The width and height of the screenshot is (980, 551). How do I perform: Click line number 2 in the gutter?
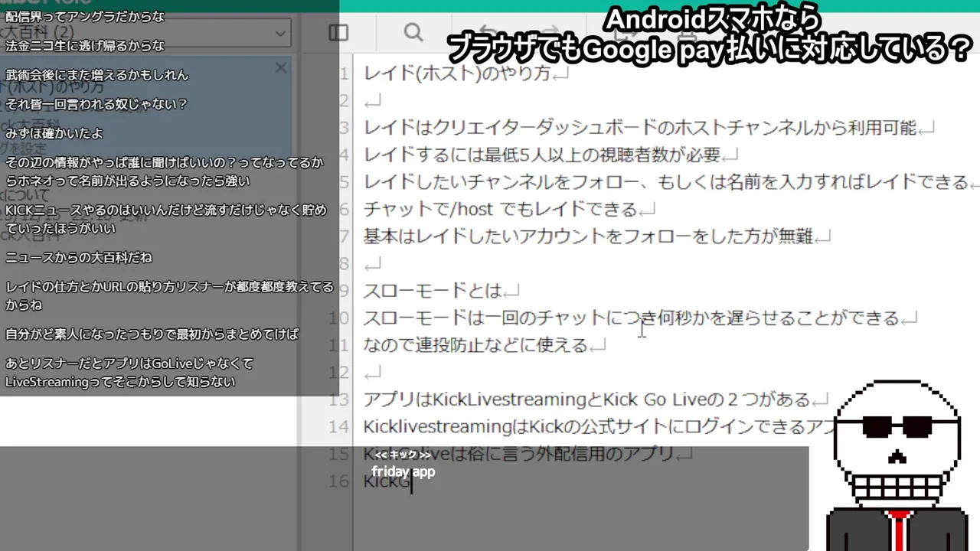coord(344,101)
